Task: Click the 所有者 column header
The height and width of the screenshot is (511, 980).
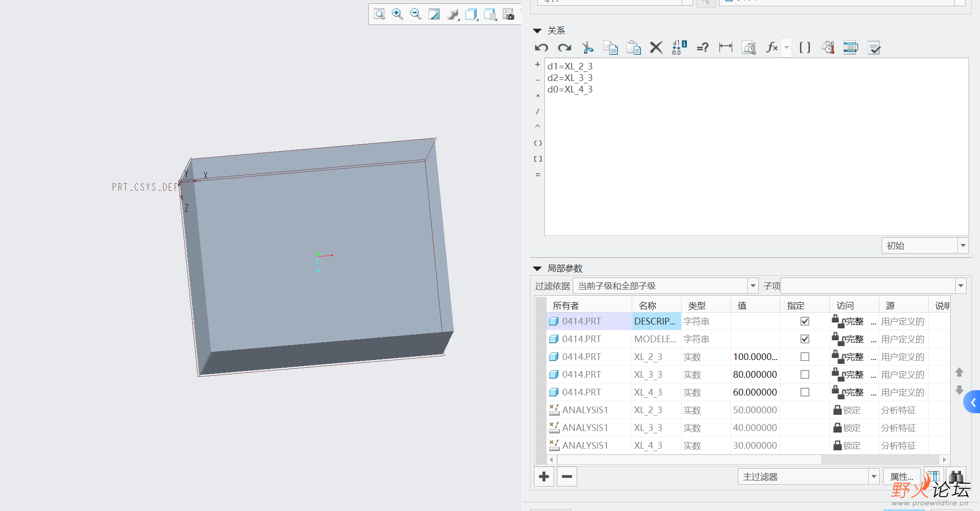Action: 589,305
